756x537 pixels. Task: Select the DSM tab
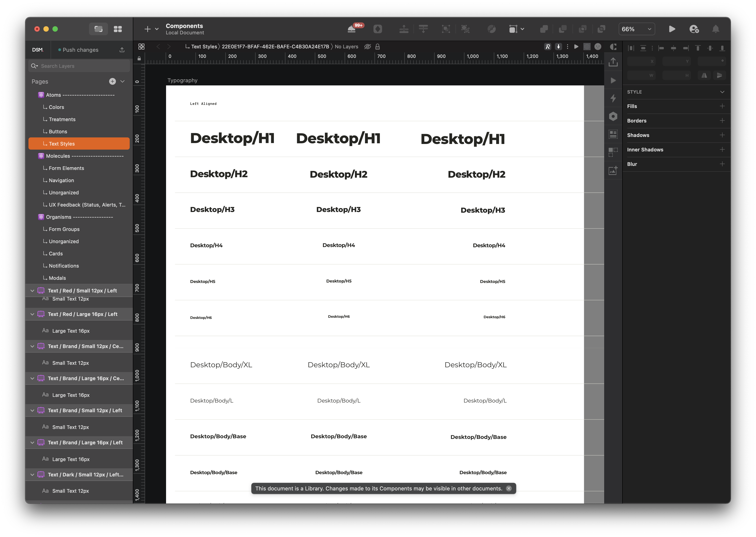(38, 50)
